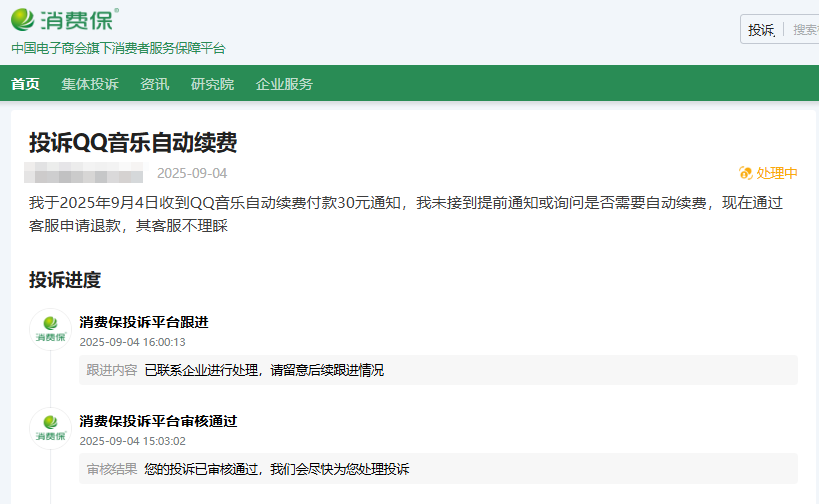Click the 消费保 avatar beside 审核通过 entry

50,428
